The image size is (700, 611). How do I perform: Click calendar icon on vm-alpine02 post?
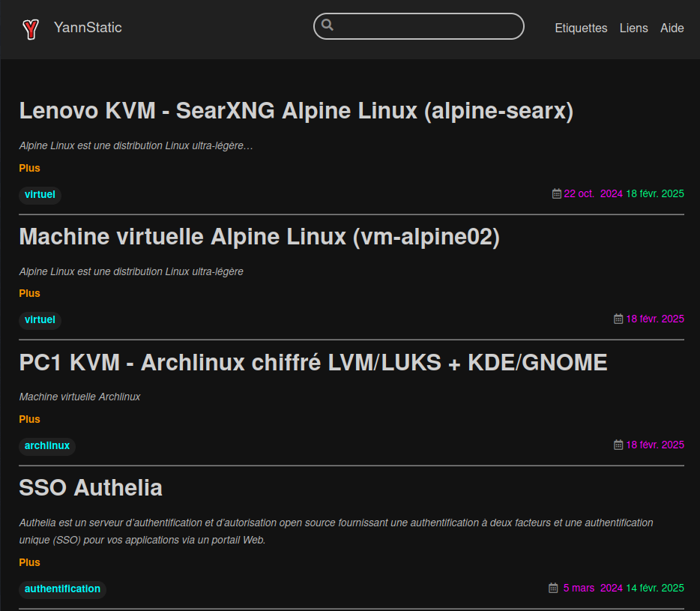[x=618, y=319]
